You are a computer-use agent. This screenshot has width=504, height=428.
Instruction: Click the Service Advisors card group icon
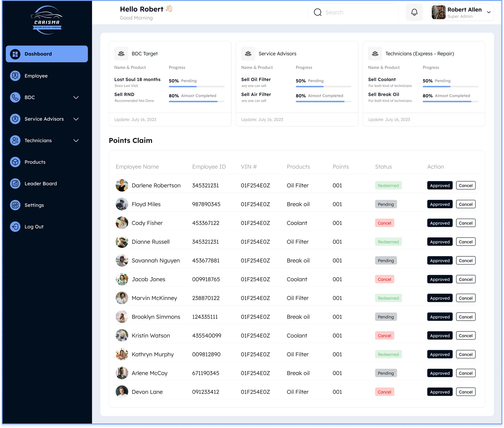coord(248,54)
